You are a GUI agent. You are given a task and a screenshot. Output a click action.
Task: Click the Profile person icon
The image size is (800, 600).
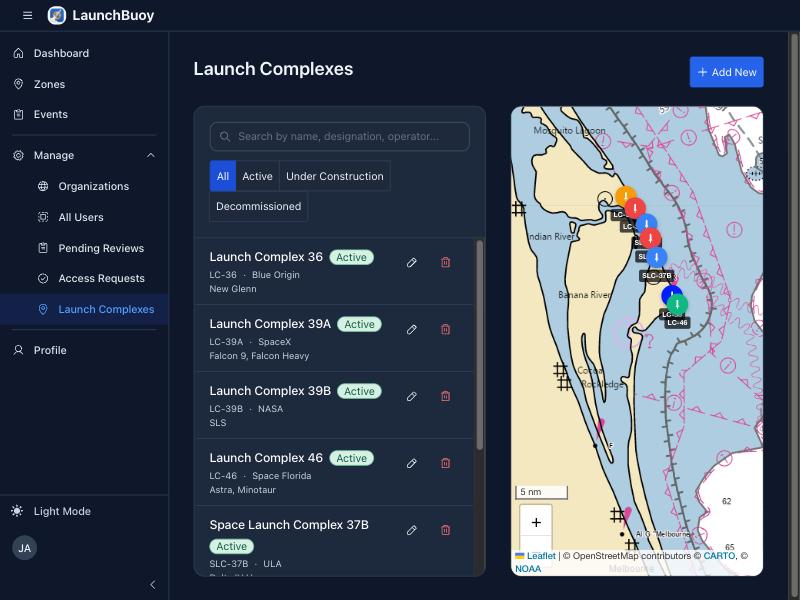click(18, 350)
